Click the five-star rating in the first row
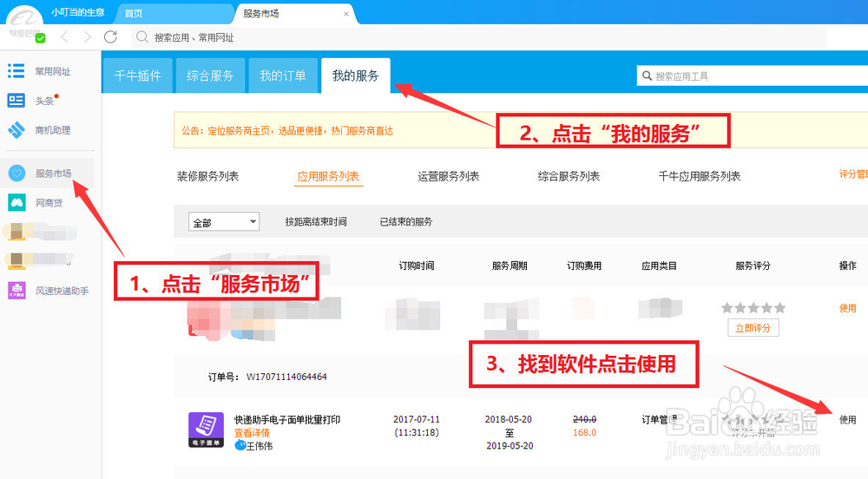This screenshot has height=479, width=868. point(753,308)
